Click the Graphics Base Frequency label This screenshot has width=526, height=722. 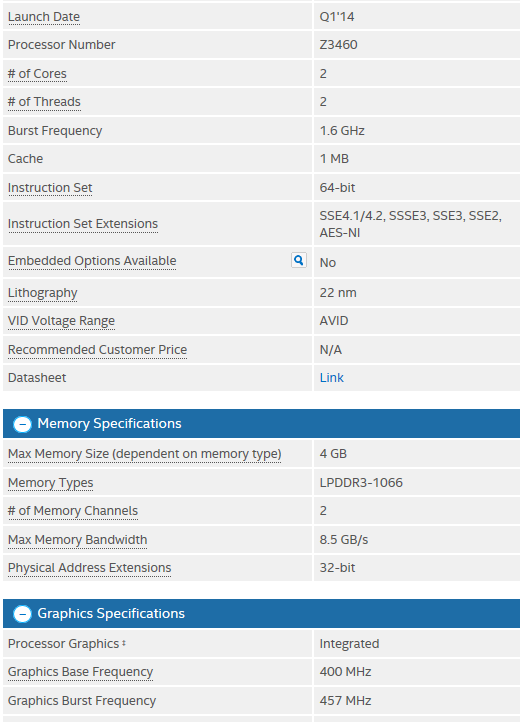pyautogui.click(x=81, y=672)
